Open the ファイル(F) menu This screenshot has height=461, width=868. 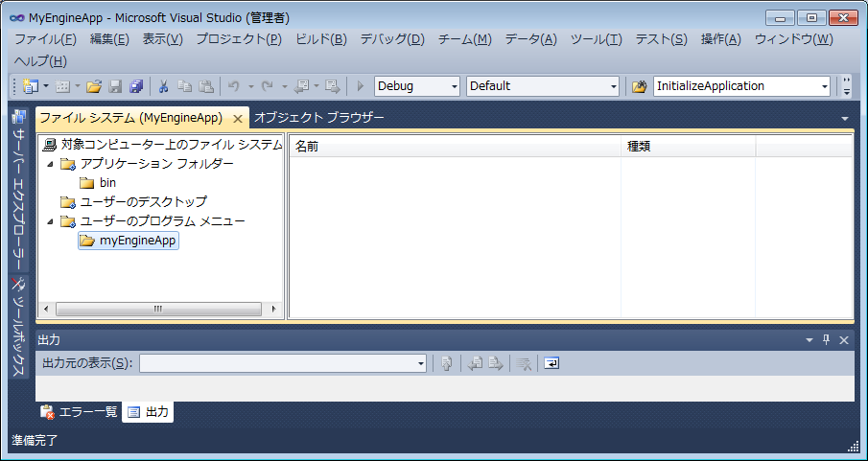[x=46, y=39]
